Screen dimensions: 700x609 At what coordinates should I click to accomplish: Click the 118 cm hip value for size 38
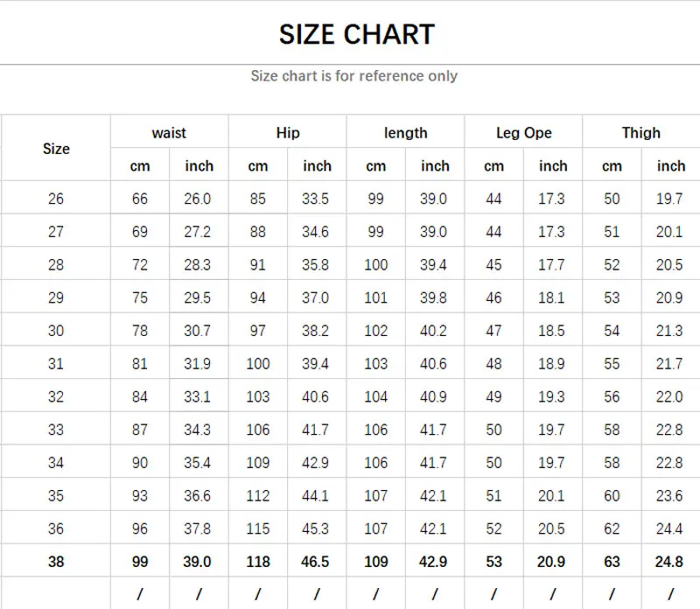pyautogui.click(x=257, y=561)
